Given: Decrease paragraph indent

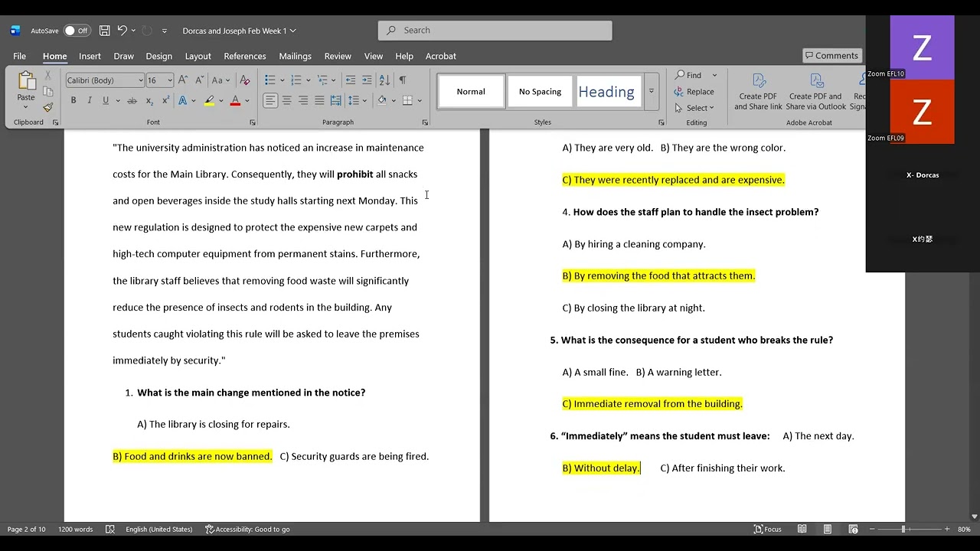Looking at the screenshot, I should (x=351, y=80).
